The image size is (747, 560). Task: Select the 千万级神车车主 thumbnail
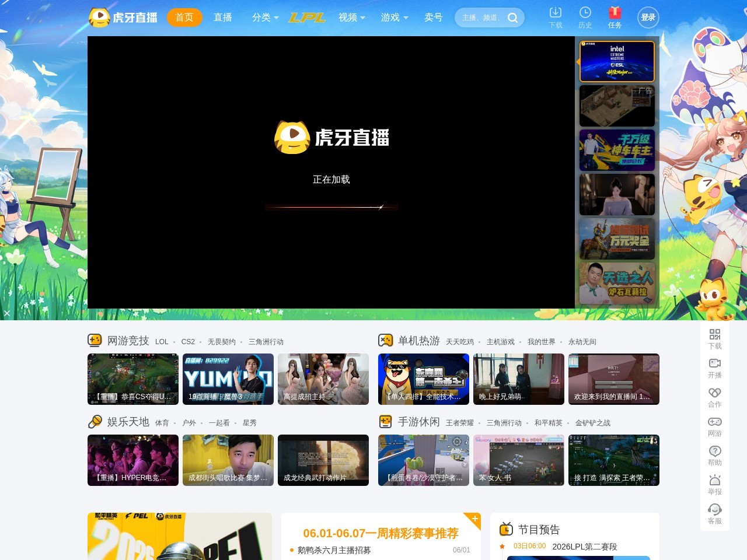pos(617,150)
